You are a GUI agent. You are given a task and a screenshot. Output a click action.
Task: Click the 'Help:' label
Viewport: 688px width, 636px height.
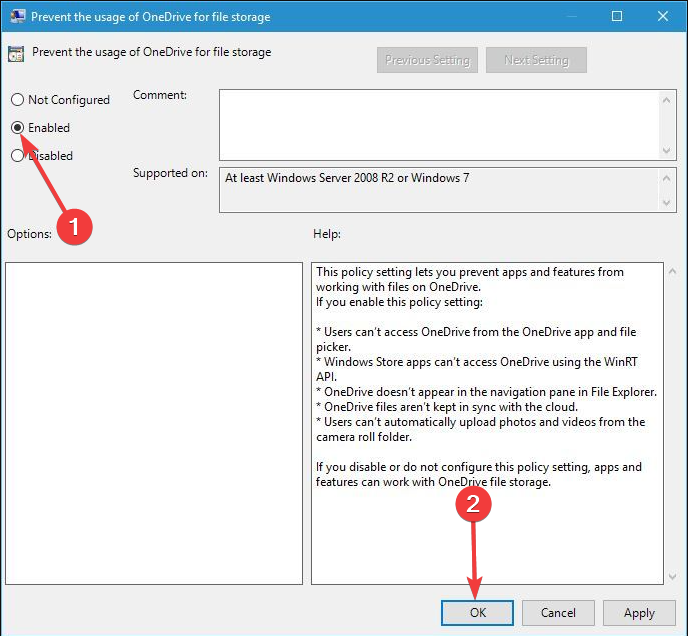(327, 234)
